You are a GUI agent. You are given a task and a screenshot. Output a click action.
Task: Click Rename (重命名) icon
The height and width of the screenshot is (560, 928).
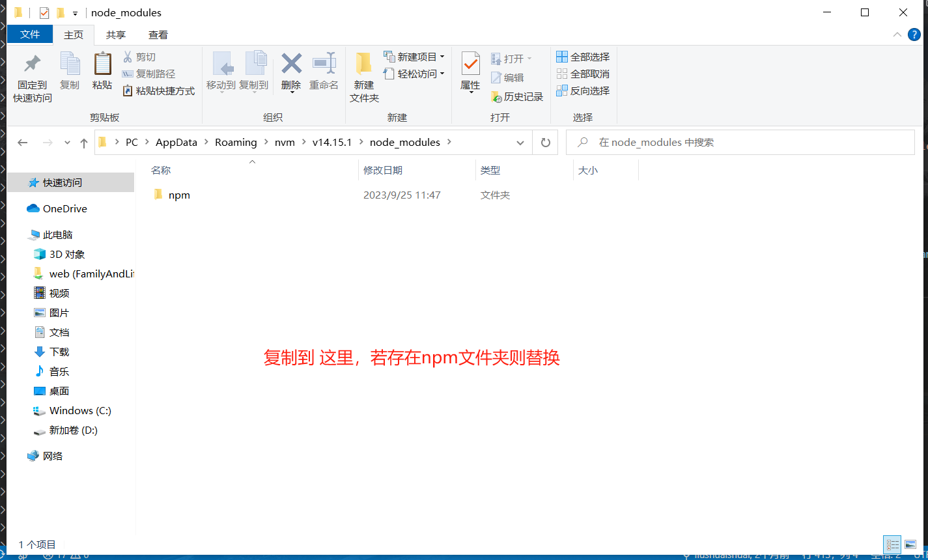click(x=324, y=63)
